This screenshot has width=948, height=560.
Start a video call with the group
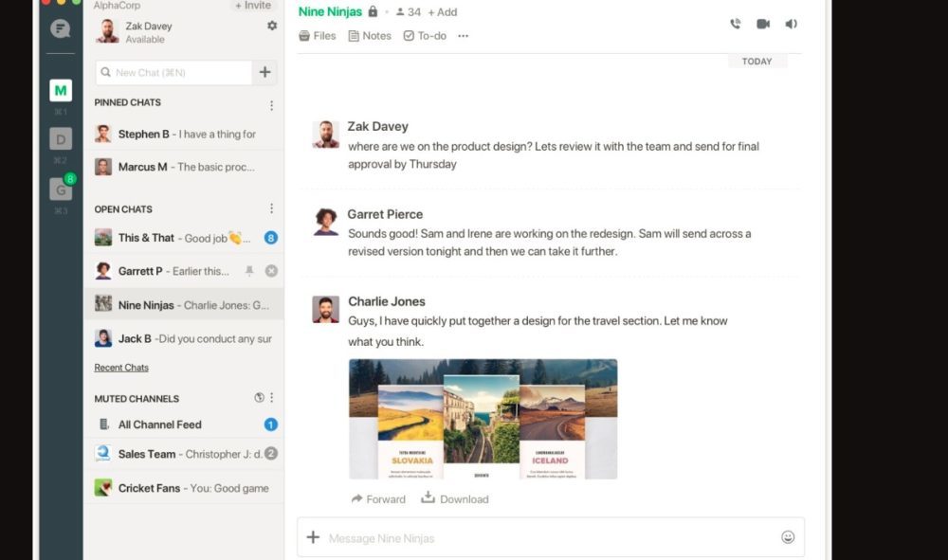[763, 25]
